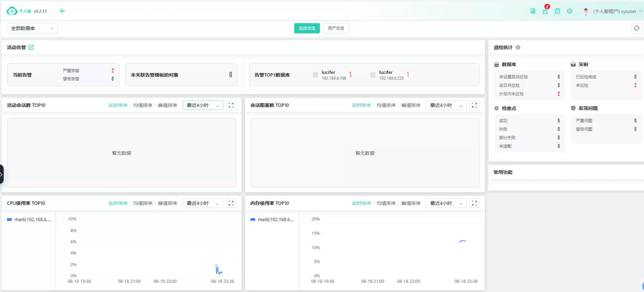The height and width of the screenshot is (292, 644).
Task: Open 最近4小时 dropdown in 活动会话数 panel
Action: click(x=203, y=105)
